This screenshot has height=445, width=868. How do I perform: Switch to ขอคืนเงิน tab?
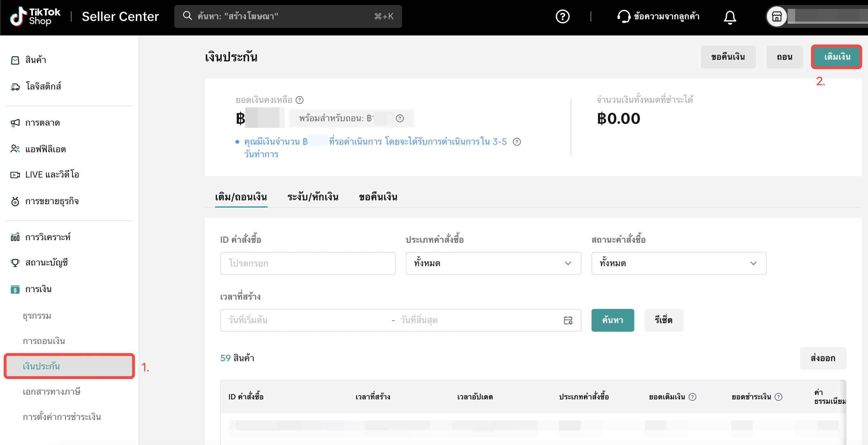(378, 197)
